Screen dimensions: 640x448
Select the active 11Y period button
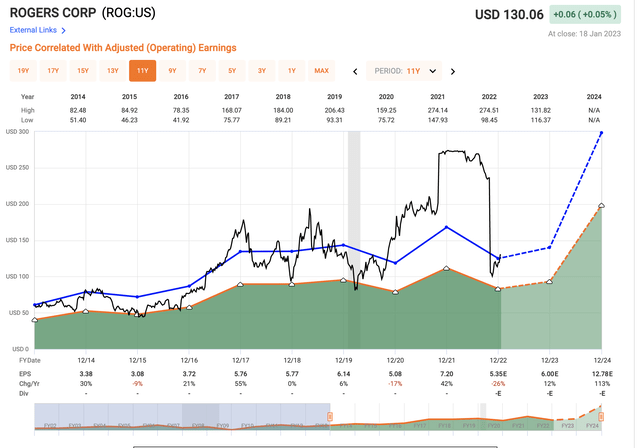click(x=142, y=71)
